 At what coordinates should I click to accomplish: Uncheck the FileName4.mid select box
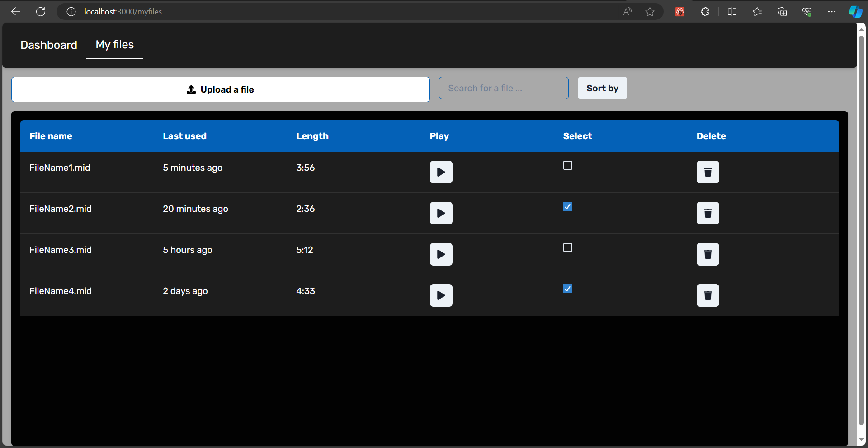coord(568,289)
